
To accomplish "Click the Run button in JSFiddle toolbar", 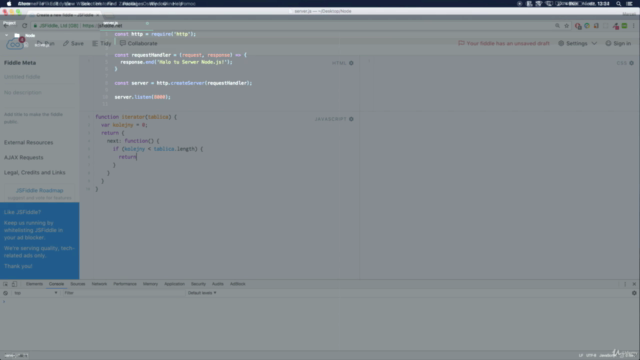I will [45, 43].
